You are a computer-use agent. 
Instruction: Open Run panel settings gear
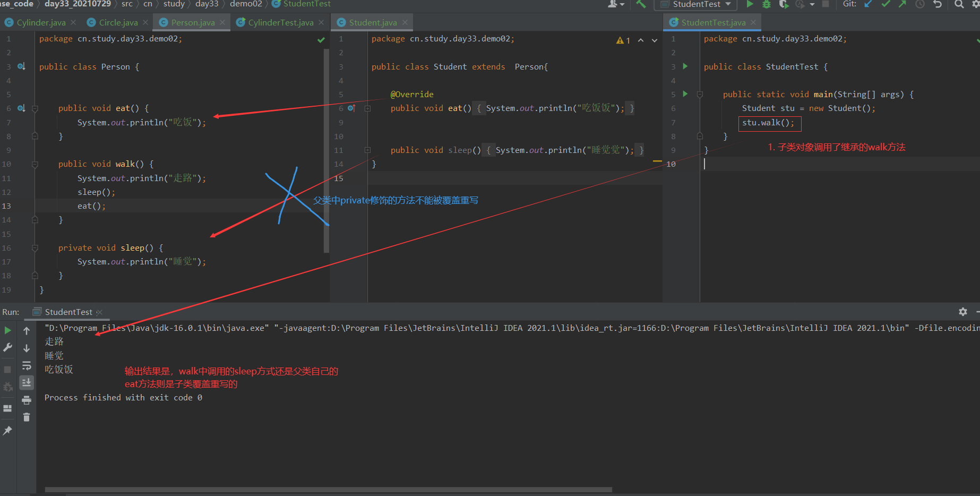point(963,312)
